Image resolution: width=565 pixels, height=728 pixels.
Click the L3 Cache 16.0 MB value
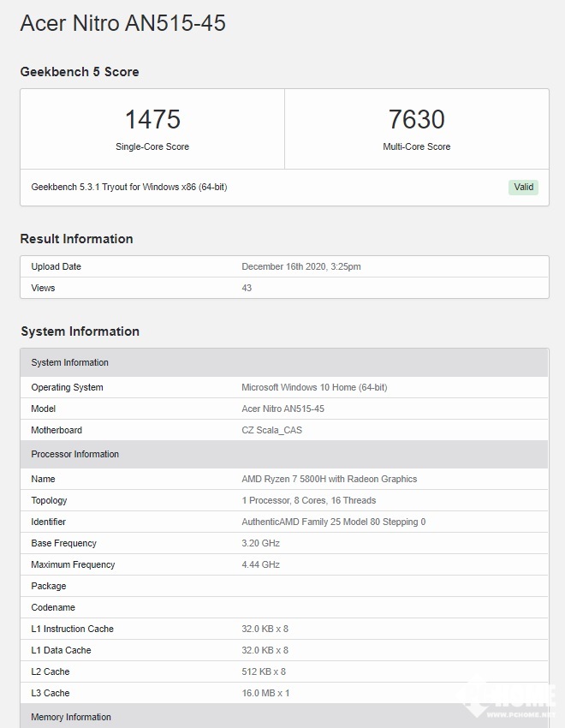click(265, 693)
